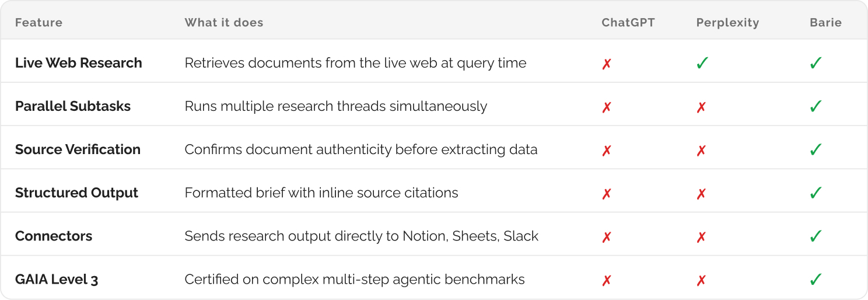Click Perplexity's green check for Live Web Research
Viewport: 868px width, 300px height.
tap(702, 63)
